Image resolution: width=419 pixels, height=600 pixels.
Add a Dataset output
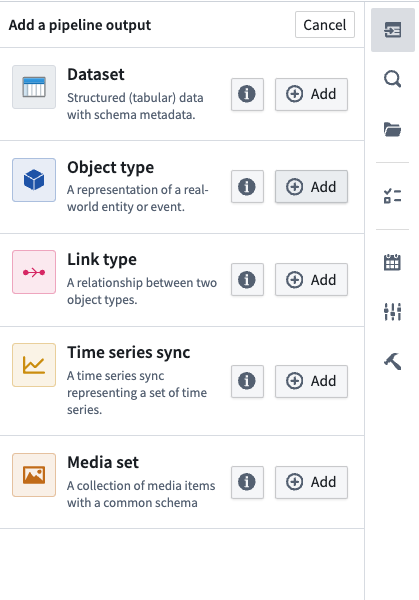(311, 94)
